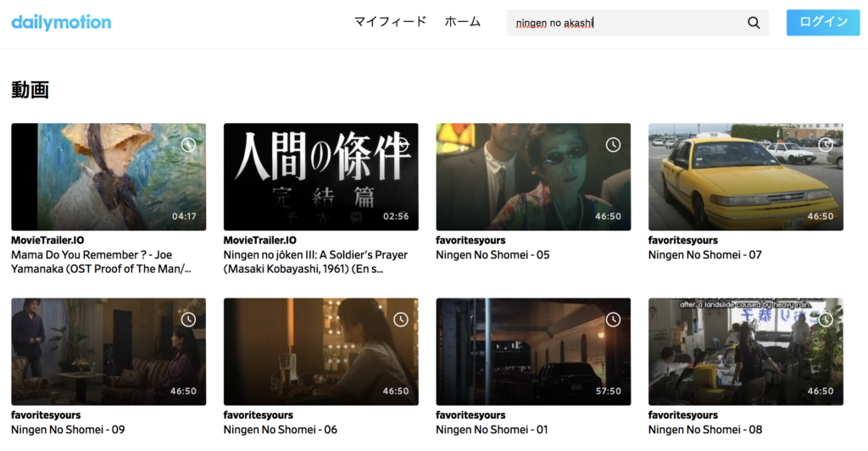This screenshot has height=451, width=868.
Task: Play the Ningen No Shomei - 08 thumbnail
Action: pos(746,352)
